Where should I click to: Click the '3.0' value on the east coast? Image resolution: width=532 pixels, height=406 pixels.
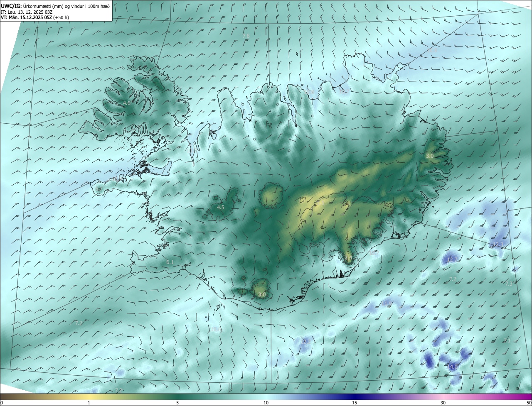pos(430,156)
